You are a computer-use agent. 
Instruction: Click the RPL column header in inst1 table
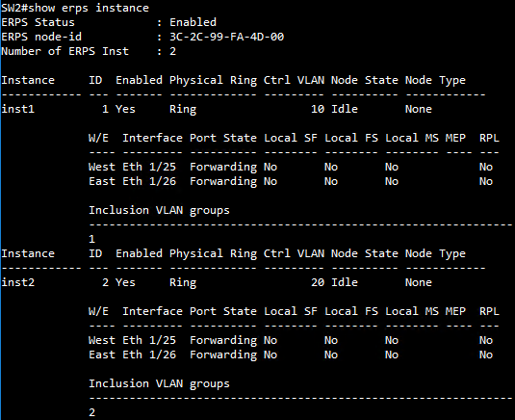[489, 138]
